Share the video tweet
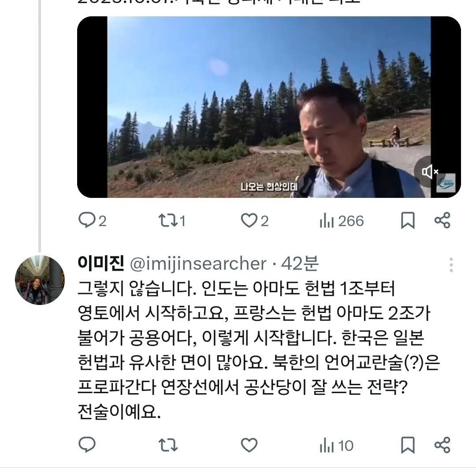The height and width of the screenshot is (476, 476). coord(442,220)
